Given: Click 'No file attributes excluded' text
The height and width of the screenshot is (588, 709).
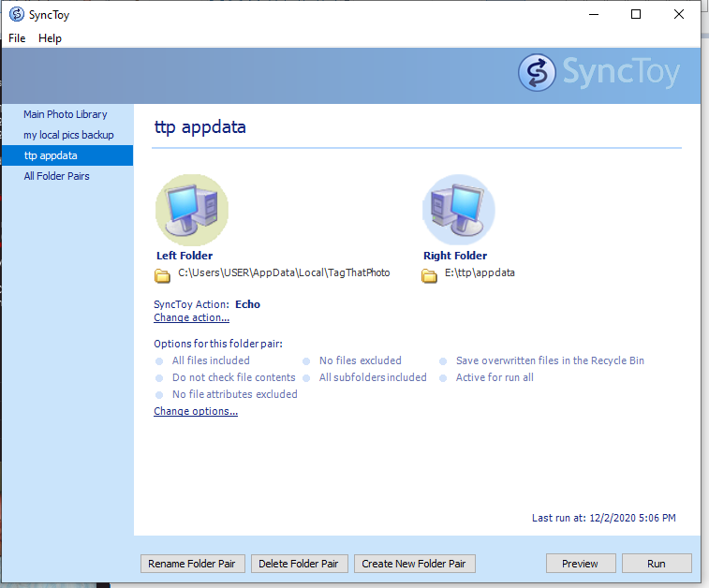Looking at the screenshot, I should point(235,394).
